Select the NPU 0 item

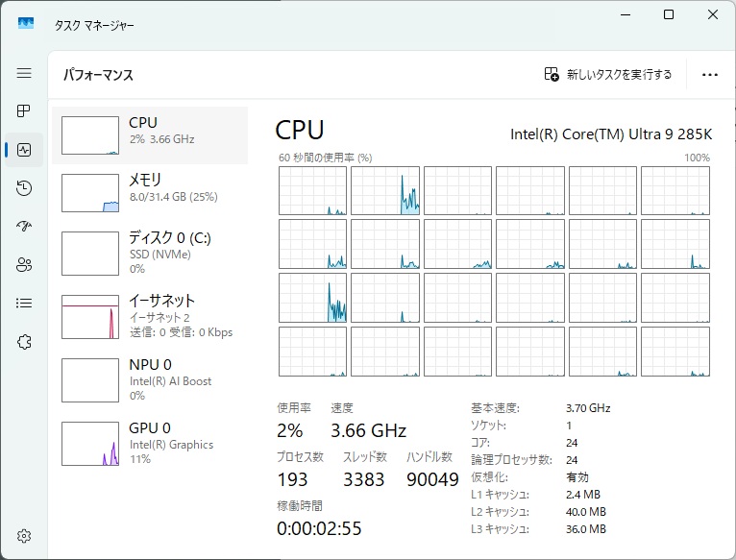(149, 378)
